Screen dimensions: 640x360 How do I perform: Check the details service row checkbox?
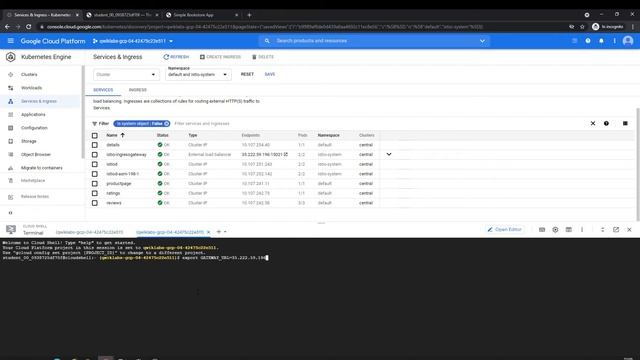(95, 145)
